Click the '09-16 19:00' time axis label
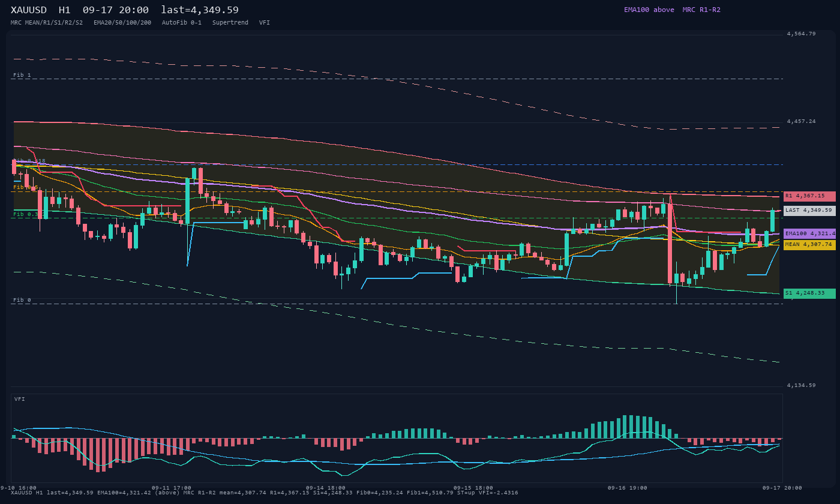This screenshot has width=840, height=504. tap(628, 488)
